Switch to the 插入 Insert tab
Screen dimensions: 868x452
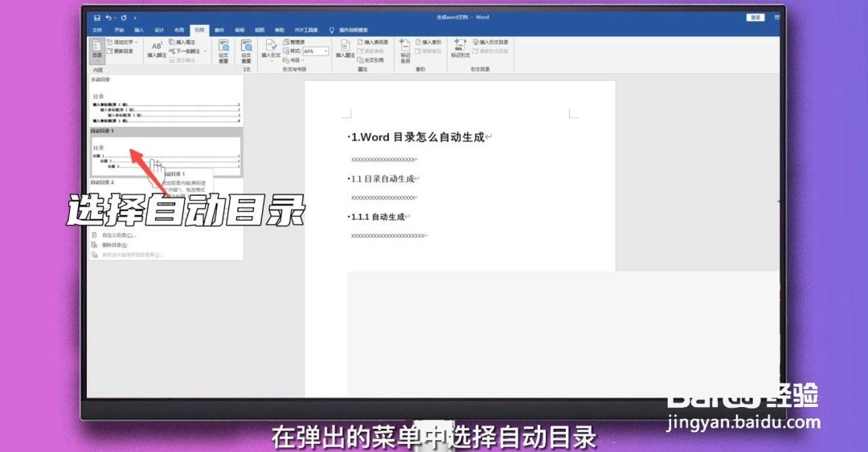click(139, 30)
